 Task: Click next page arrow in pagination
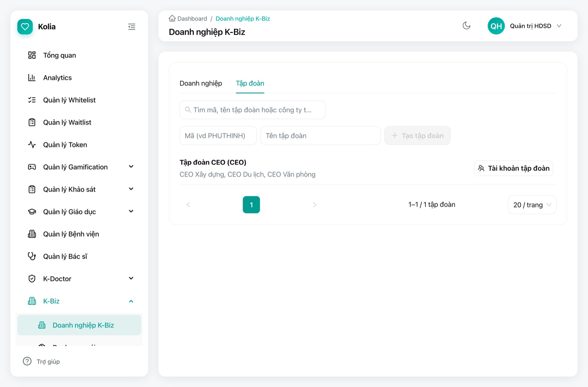pyautogui.click(x=315, y=205)
